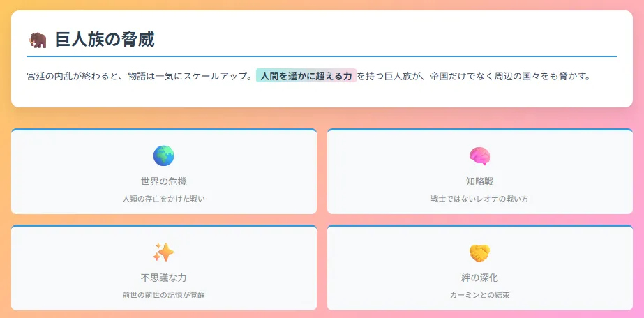Click the subtitle 前世の前世の記憶が覚醒

point(163,295)
